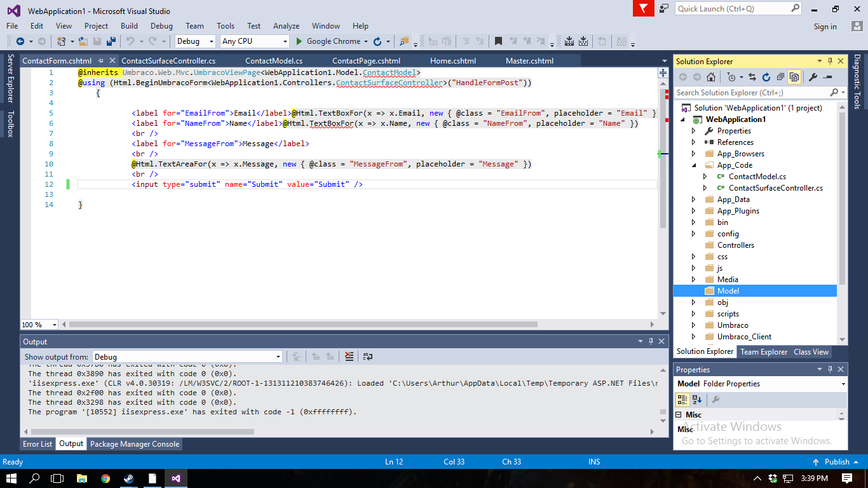The image size is (868, 488).
Task: Open the 'Show output from' dropdown
Action: click(187, 357)
